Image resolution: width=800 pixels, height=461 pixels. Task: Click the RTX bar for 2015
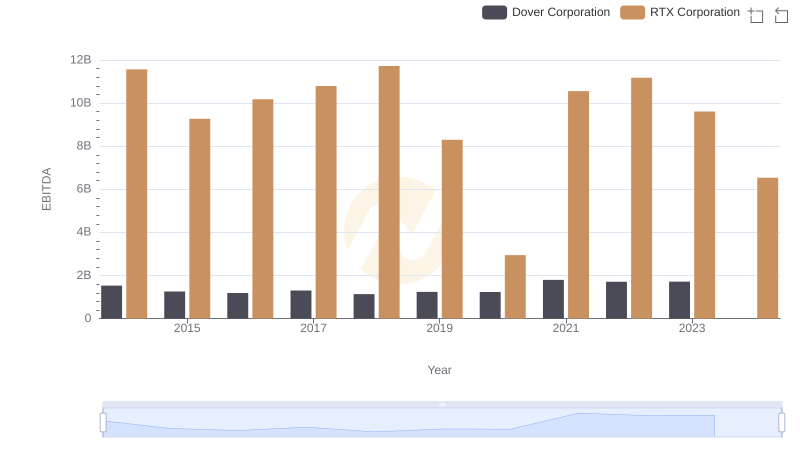[x=199, y=219]
